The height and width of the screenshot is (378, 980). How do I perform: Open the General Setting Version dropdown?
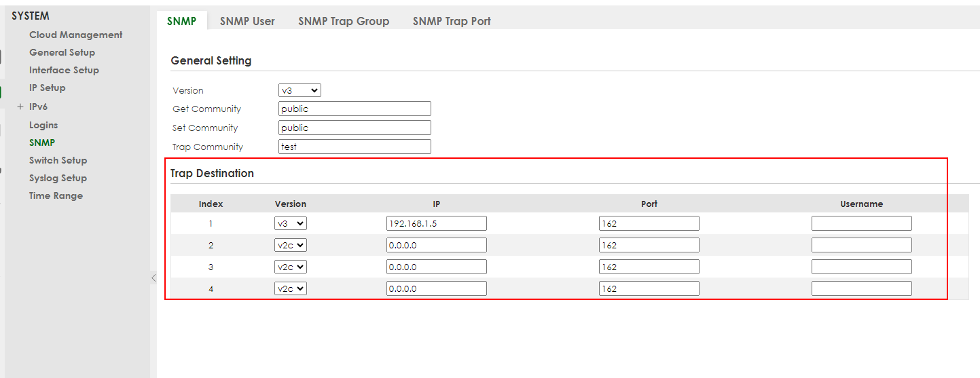[x=300, y=90]
